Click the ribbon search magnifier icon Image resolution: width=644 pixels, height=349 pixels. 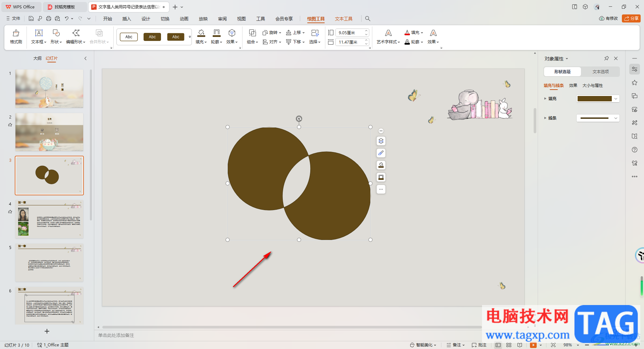[368, 19]
